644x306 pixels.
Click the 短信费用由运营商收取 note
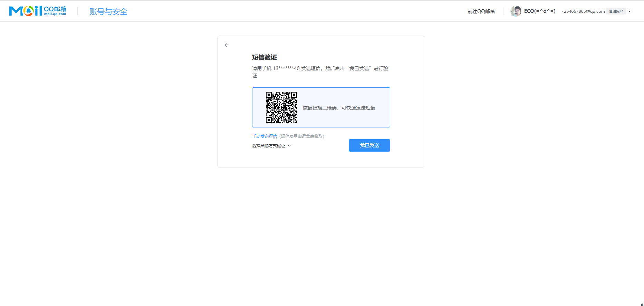click(x=302, y=136)
